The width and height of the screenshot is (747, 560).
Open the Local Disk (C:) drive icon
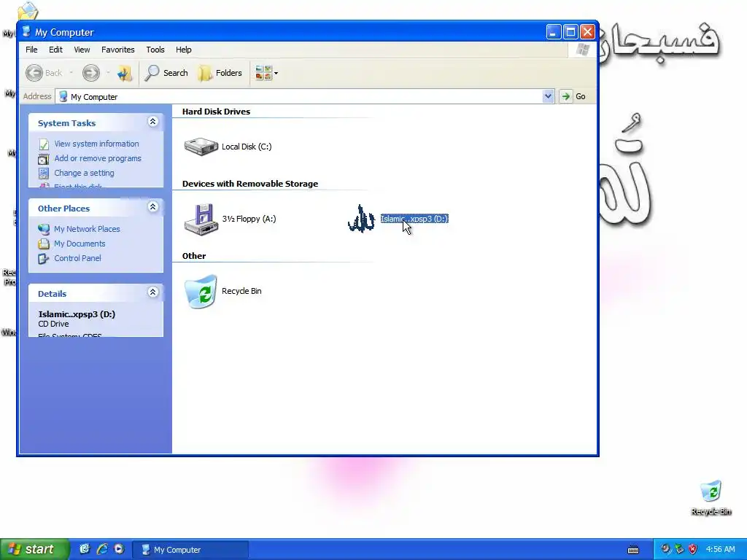coord(201,147)
